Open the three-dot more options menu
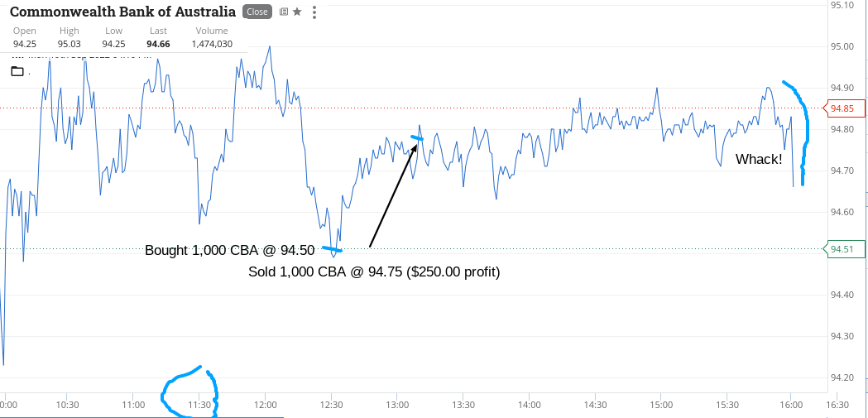868x418 pixels. click(314, 12)
